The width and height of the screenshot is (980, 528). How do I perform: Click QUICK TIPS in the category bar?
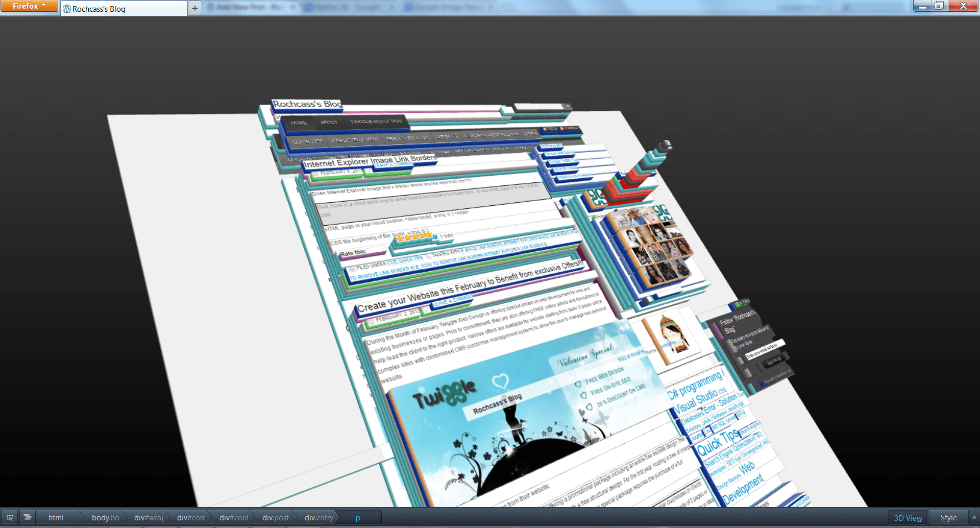coord(307,141)
